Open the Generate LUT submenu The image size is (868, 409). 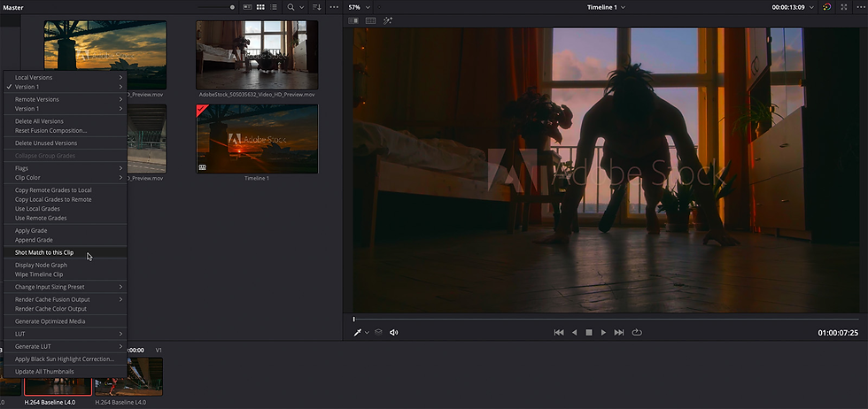(66, 346)
